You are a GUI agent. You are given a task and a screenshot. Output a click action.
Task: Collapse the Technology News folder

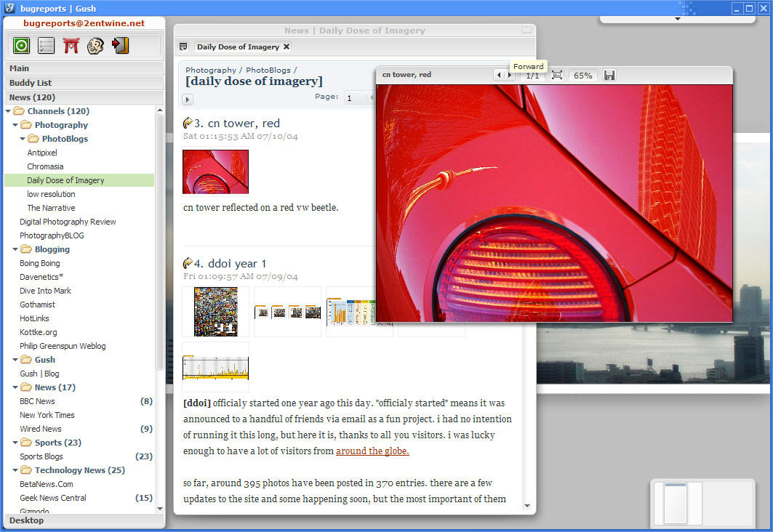point(15,470)
